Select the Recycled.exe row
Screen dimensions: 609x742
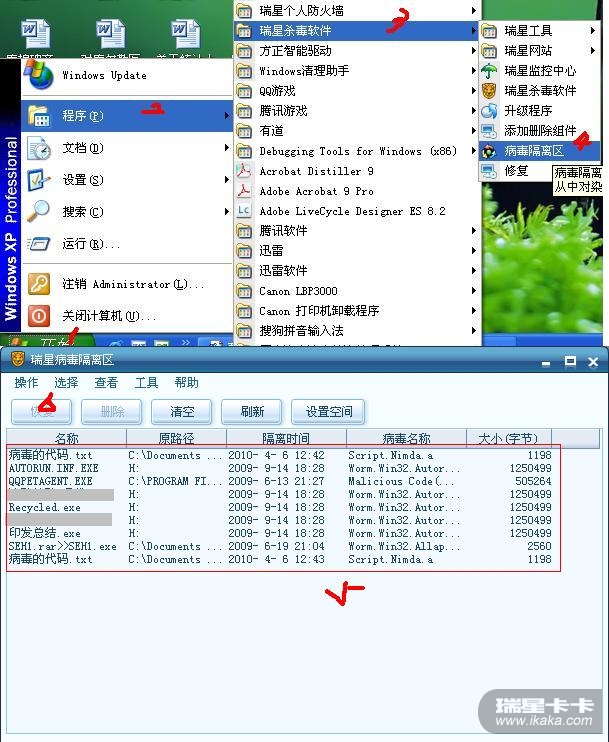click(x=280, y=507)
